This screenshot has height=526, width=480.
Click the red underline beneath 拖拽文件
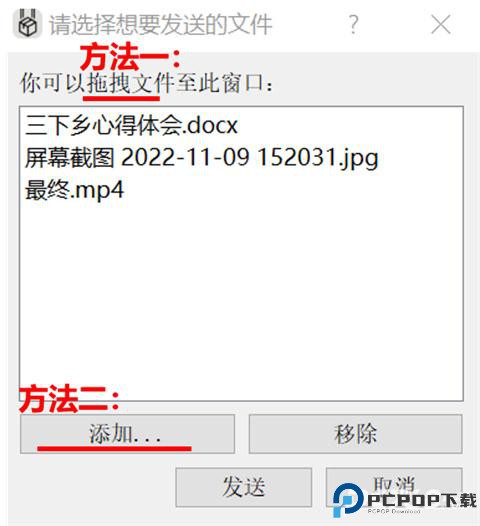click(121, 98)
